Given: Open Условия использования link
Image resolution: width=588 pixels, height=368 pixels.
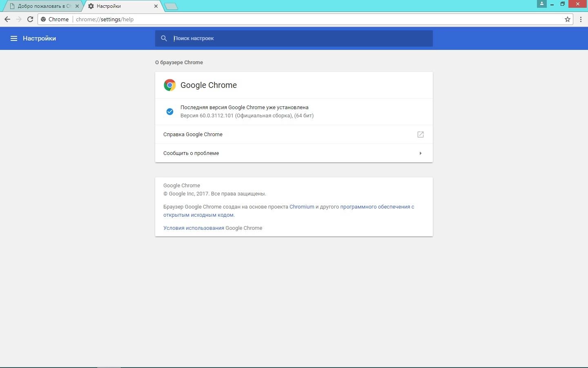Looking at the screenshot, I should (194, 228).
